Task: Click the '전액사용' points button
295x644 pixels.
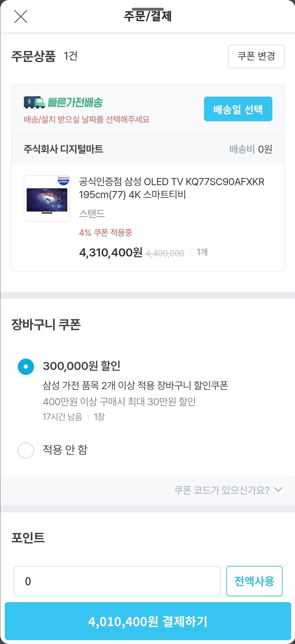Action: [x=254, y=581]
